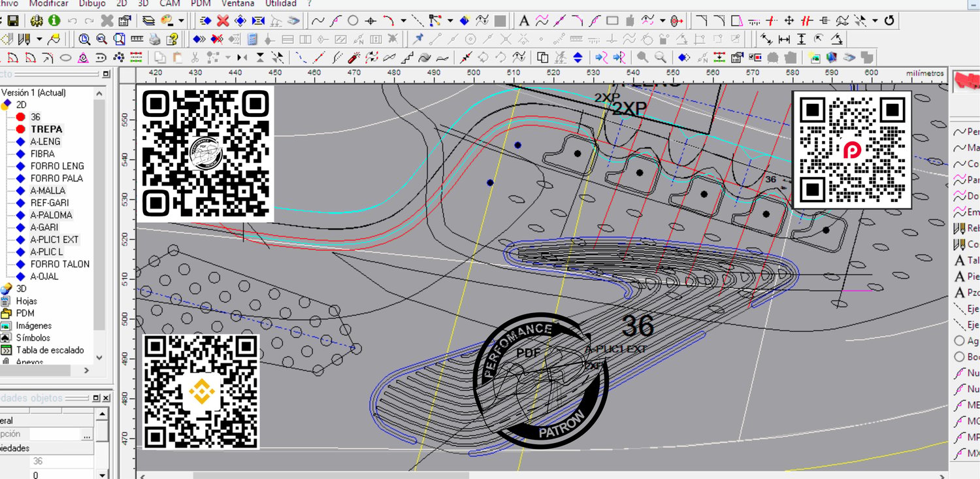Click the scissors cut icon
980x479 pixels.
195,58
